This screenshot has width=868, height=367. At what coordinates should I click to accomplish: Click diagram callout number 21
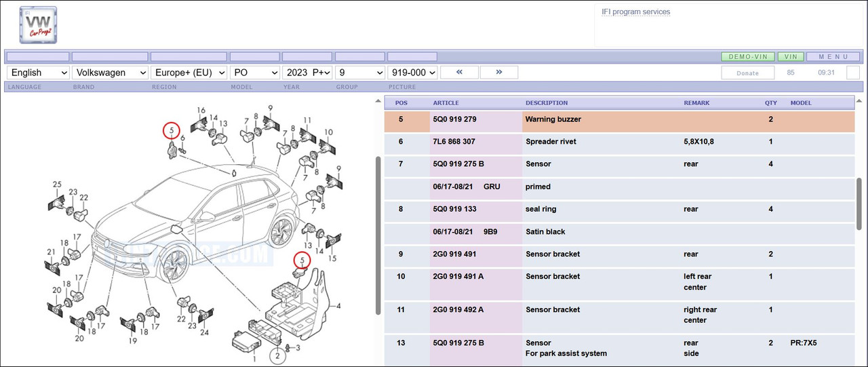[x=51, y=252]
